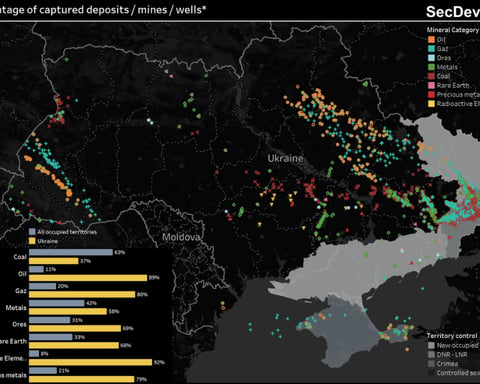The height and width of the screenshot is (384, 480).
Task: Click the orange Oil legend swatch
Action: (x=431, y=40)
